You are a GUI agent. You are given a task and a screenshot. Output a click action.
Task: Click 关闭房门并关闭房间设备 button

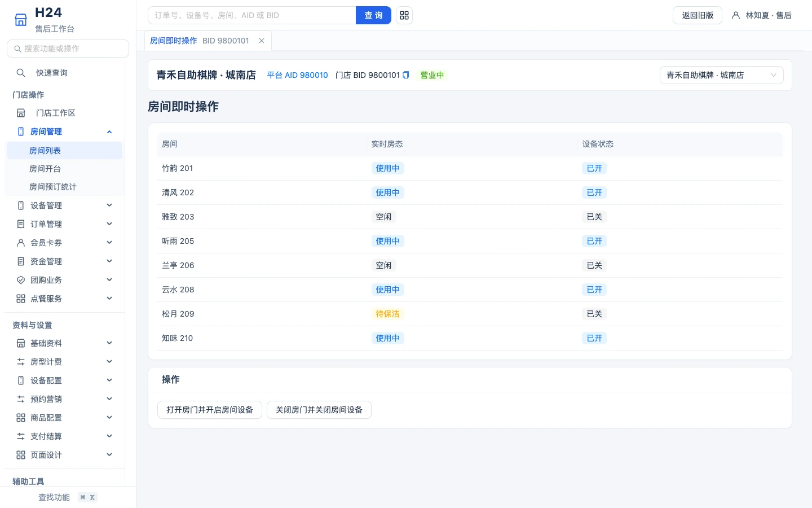click(319, 410)
